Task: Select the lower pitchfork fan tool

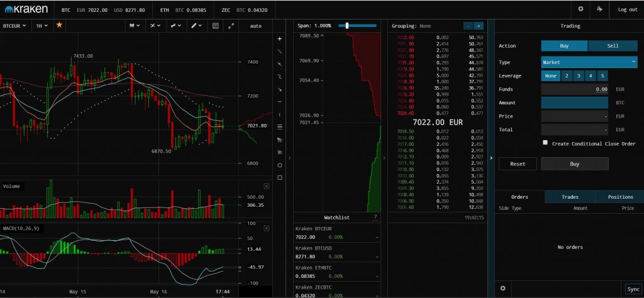Action: [280, 152]
